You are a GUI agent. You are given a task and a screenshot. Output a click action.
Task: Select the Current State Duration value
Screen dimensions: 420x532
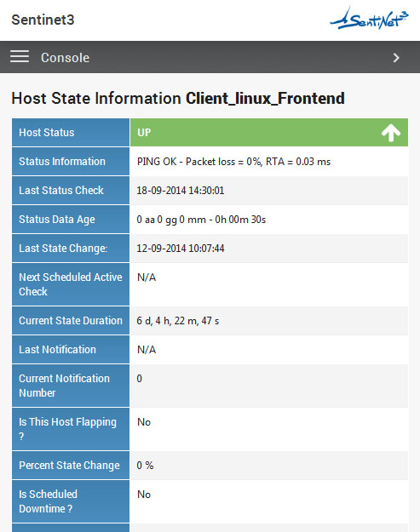[x=177, y=321]
